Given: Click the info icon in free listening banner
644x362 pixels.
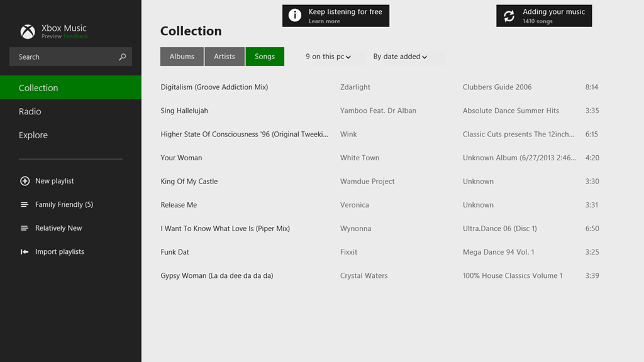Looking at the screenshot, I should (x=294, y=15).
